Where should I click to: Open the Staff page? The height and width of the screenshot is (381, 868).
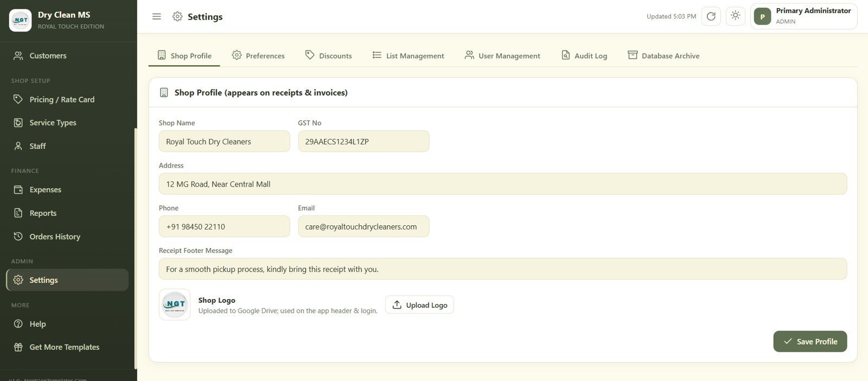(x=67, y=146)
